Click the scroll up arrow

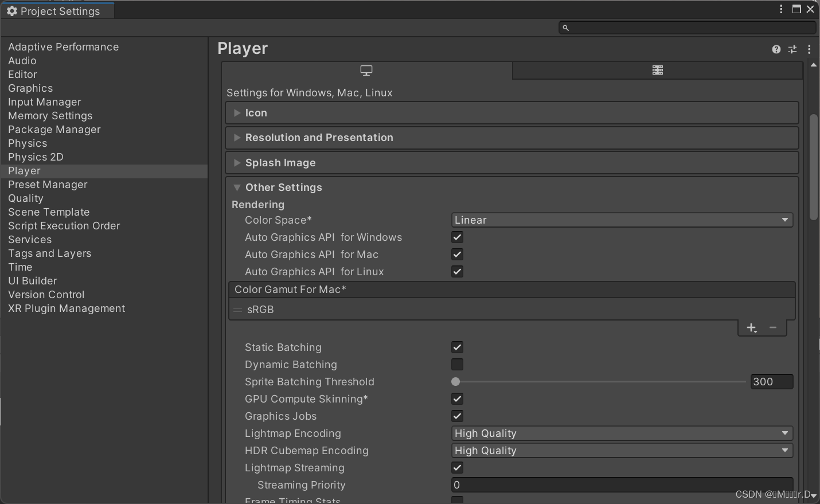tap(813, 65)
